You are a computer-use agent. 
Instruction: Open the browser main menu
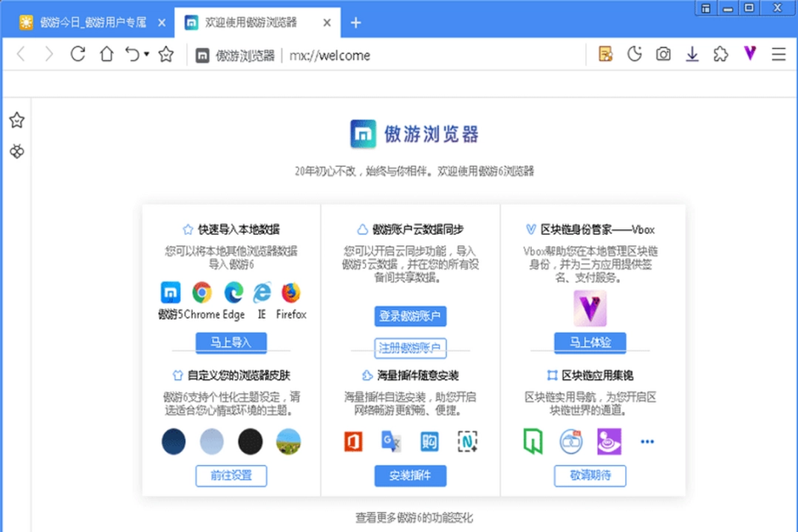pyautogui.click(x=778, y=54)
